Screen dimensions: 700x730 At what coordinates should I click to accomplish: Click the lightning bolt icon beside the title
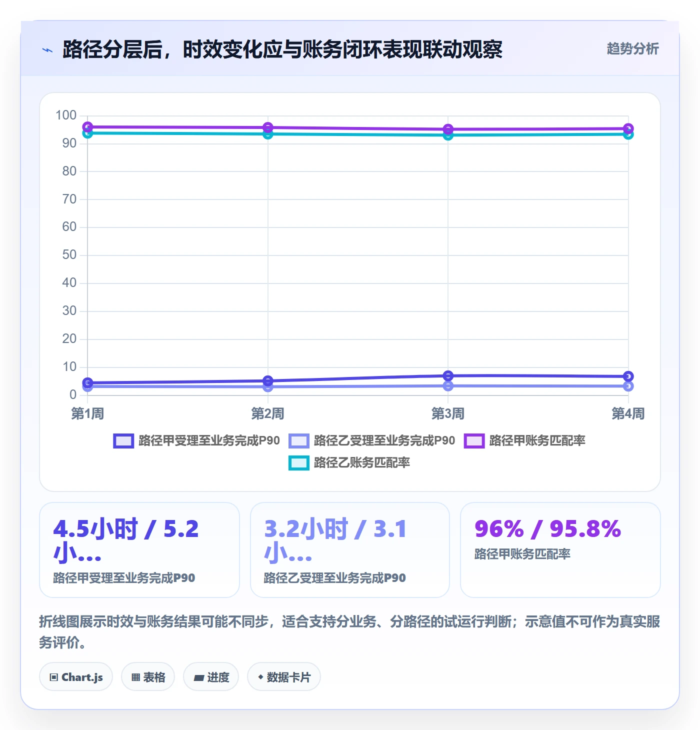tap(47, 50)
